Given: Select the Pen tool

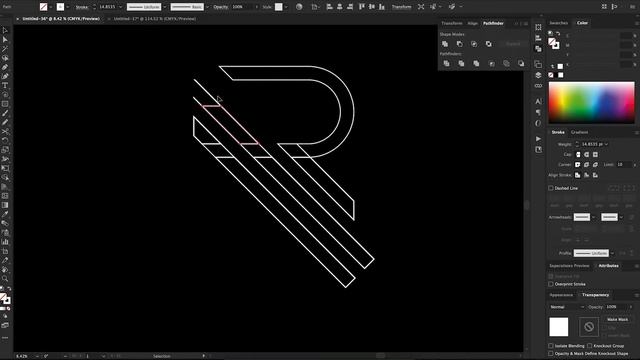Looking at the screenshot, I should pos(5,67).
